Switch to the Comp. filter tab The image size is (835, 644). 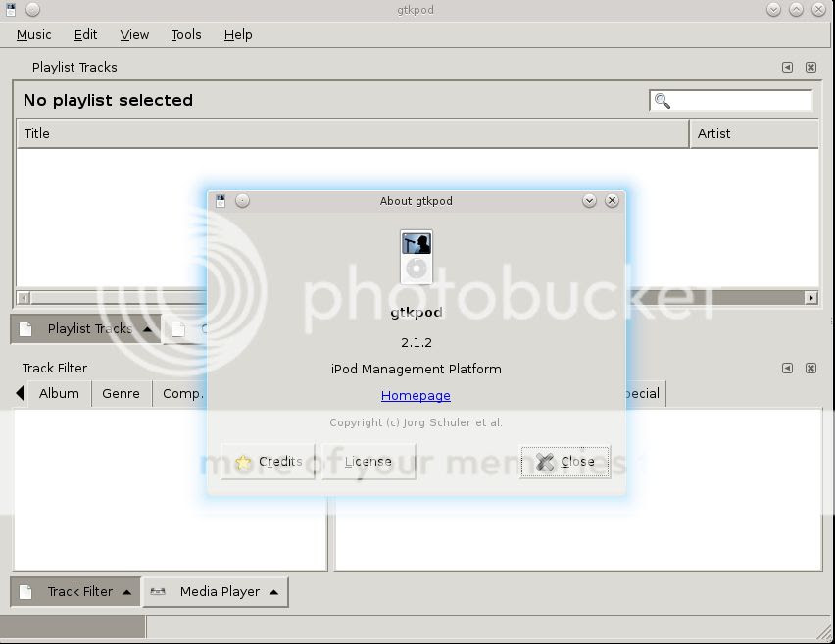(180, 394)
